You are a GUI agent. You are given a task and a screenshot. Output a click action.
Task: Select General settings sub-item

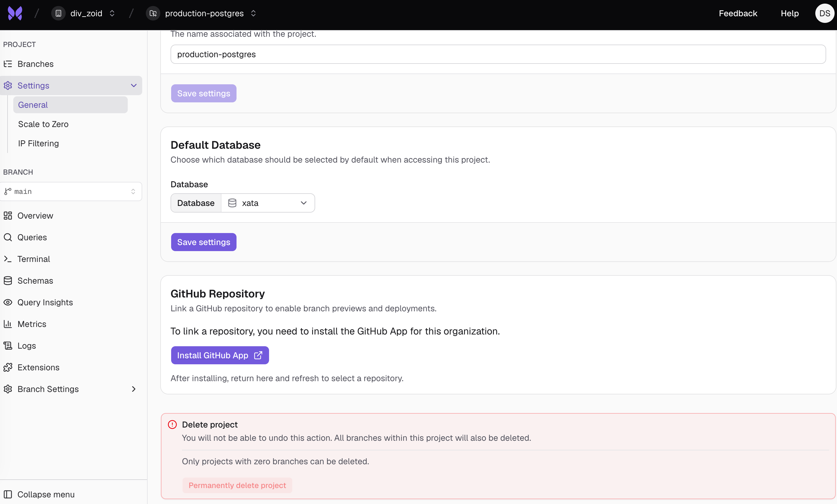point(70,105)
